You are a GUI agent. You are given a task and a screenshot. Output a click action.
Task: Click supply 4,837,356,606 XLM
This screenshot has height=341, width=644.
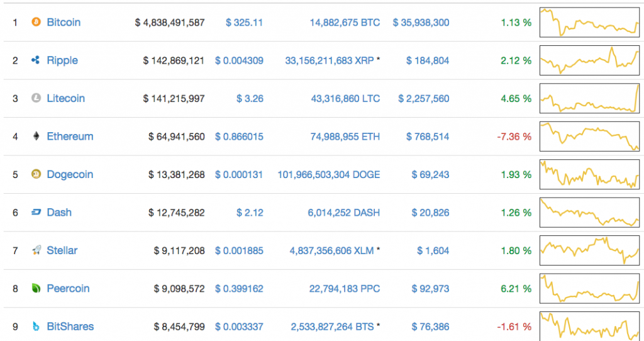(332, 250)
